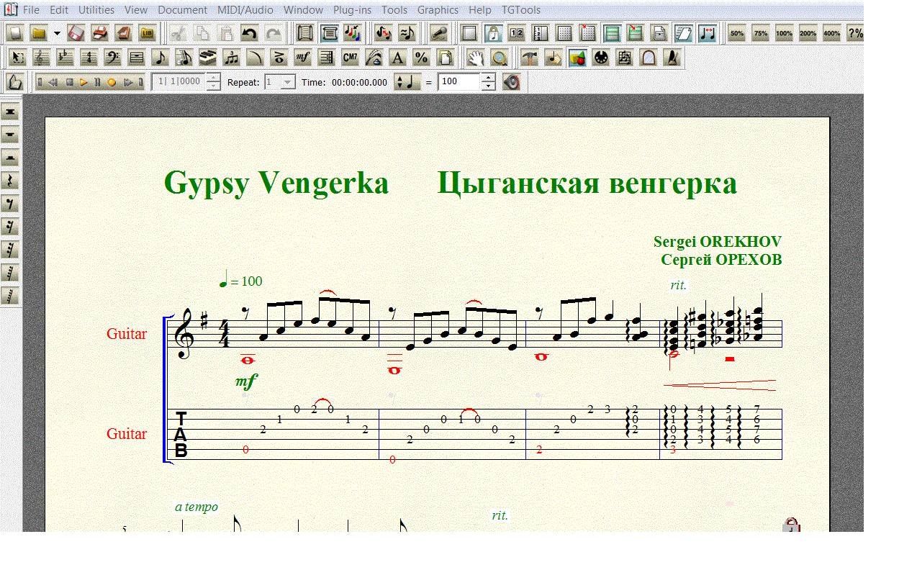Select the Simple Entry eighth note tool
Image resolution: width=917 pixels, height=588 pixels.
point(161,58)
